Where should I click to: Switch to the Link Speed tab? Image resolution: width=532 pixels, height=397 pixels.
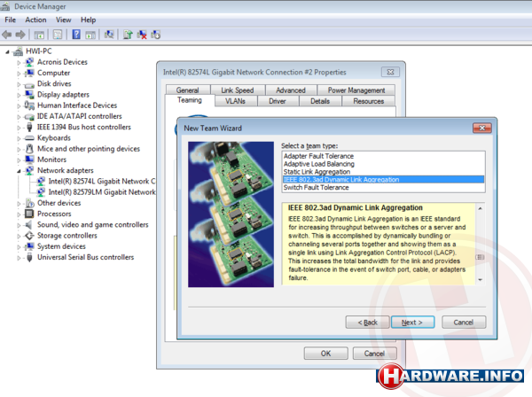238,90
